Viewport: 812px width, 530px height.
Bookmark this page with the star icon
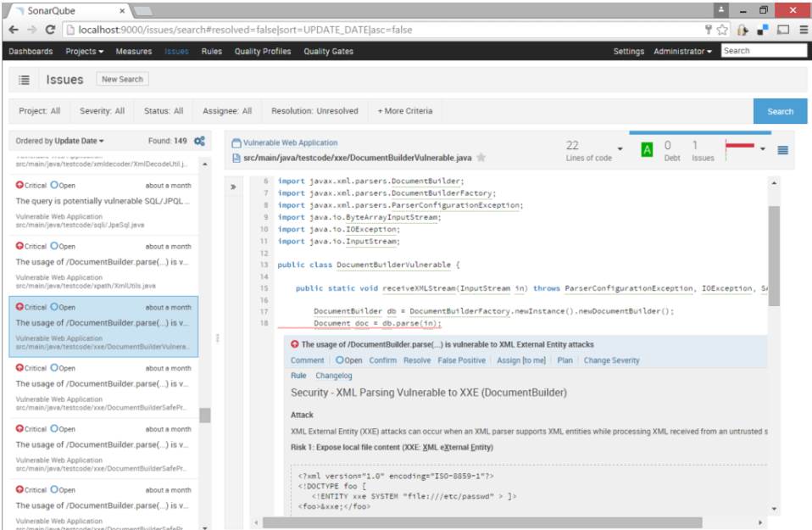point(722,30)
